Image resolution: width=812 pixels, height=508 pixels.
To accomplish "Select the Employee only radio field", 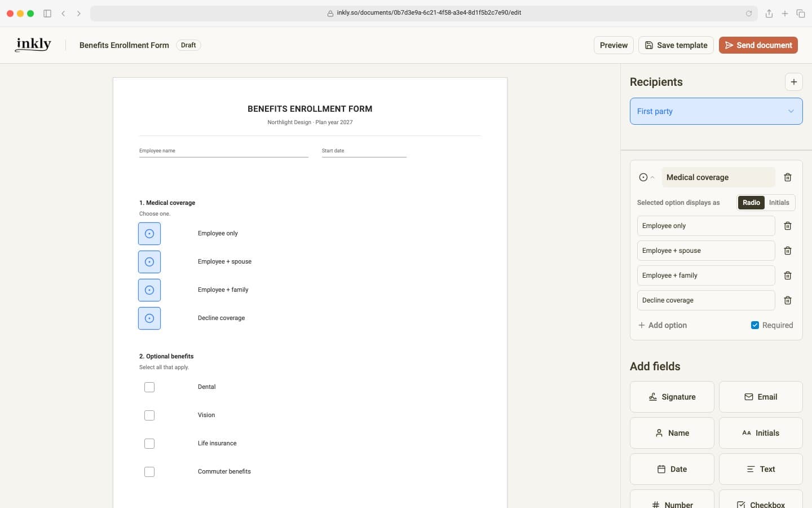I will tap(149, 234).
